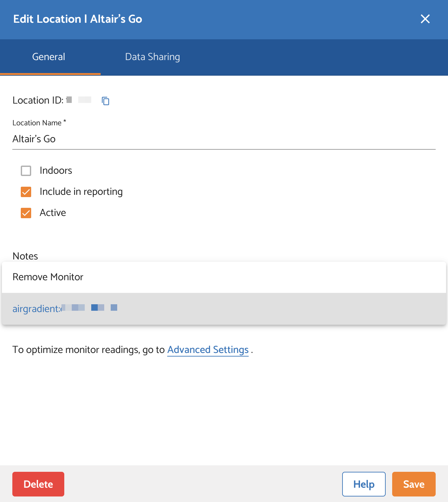
Task: Select Remove Monitor from the dropdown list
Action: 48,277
